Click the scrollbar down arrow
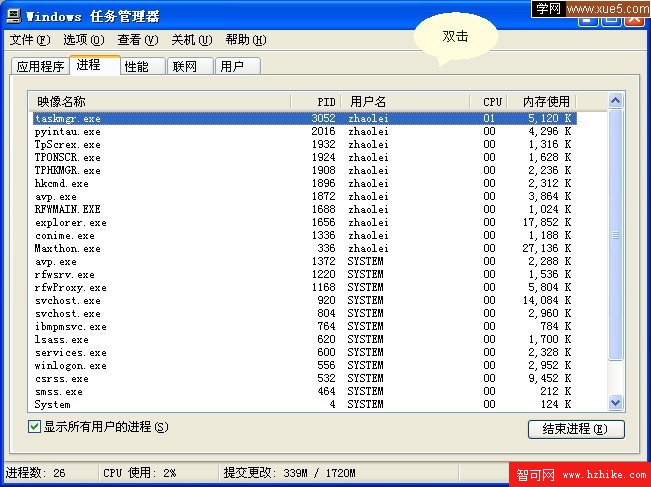Screen dimensions: 651x487 click(x=616, y=402)
